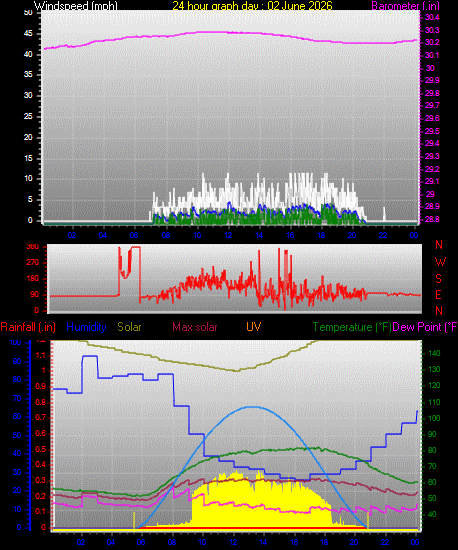Select the Solar legend label
458x550 pixels.
pyautogui.click(x=129, y=327)
